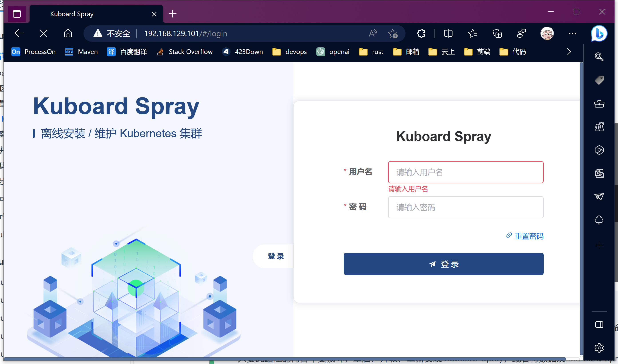Toggle the sidebar visibility panel icon
This screenshot has width=618, height=364.
[x=599, y=324]
